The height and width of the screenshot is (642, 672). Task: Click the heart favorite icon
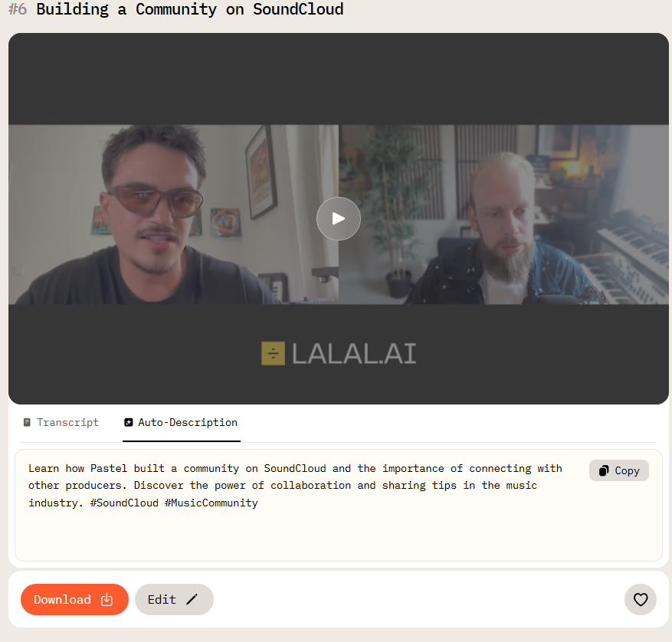point(641,599)
